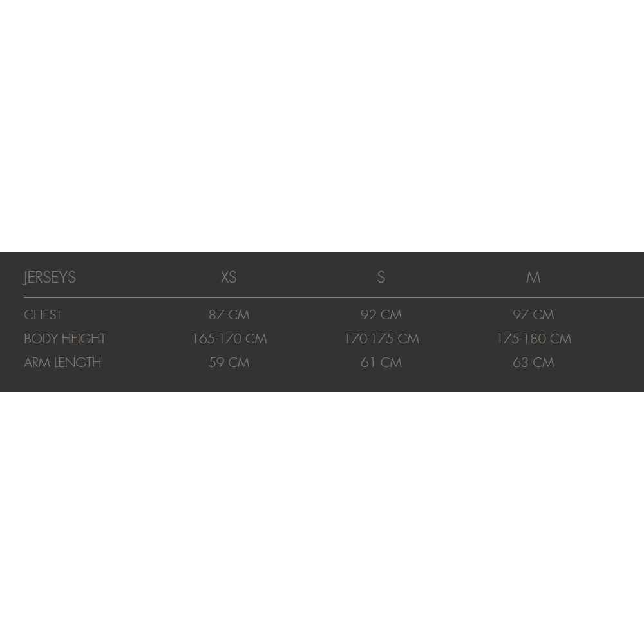The width and height of the screenshot is (644, 644).
Task: Click the 175-180 CM body height value
Action: 533,339
